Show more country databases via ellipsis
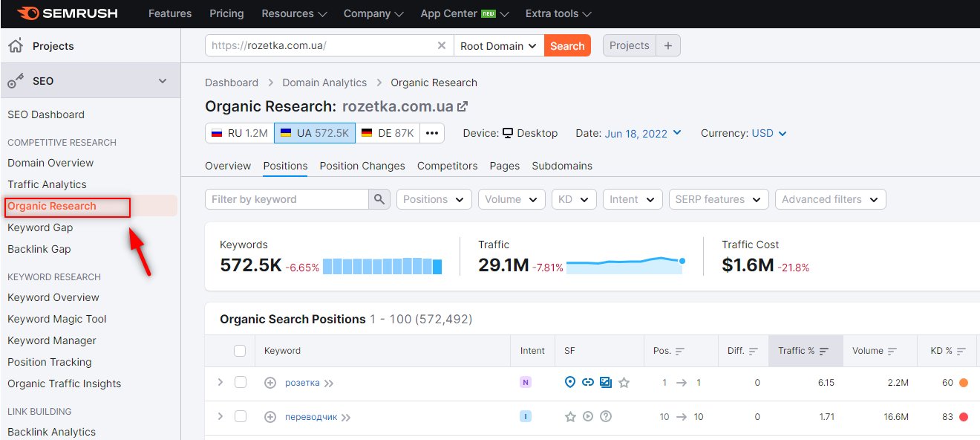Image resolution: width=980 pixels, height=440 pixels. tap(432, 133)
